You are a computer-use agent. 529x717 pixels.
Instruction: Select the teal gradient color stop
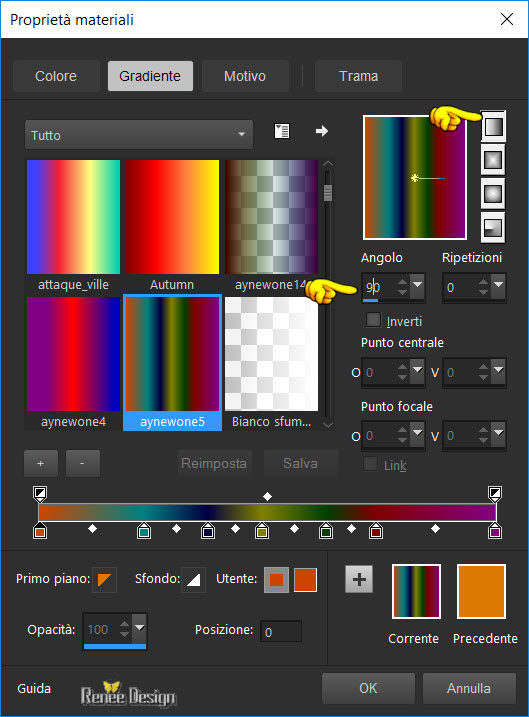[x=144, y=531]
